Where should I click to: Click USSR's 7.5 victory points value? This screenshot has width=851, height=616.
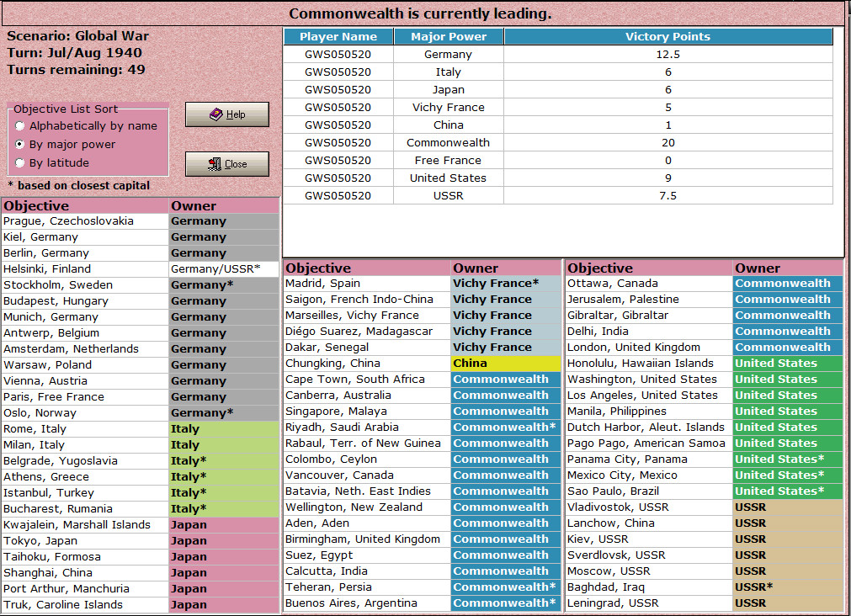point(668,196)
